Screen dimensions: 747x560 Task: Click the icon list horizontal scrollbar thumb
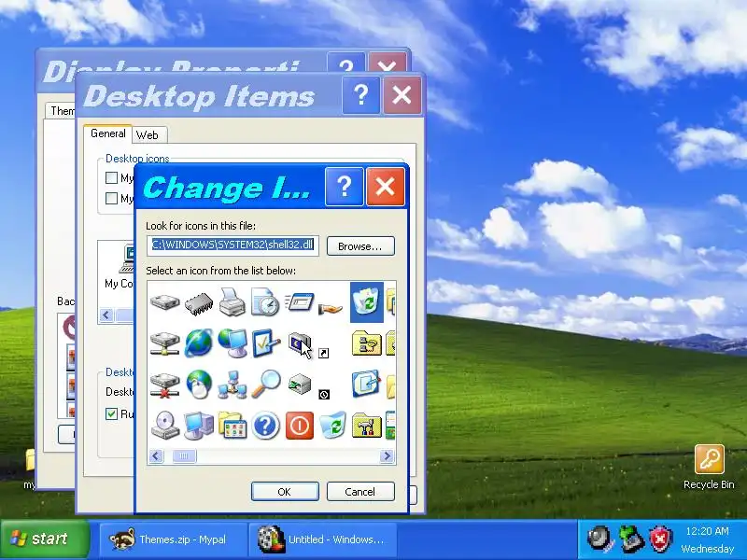183,456
